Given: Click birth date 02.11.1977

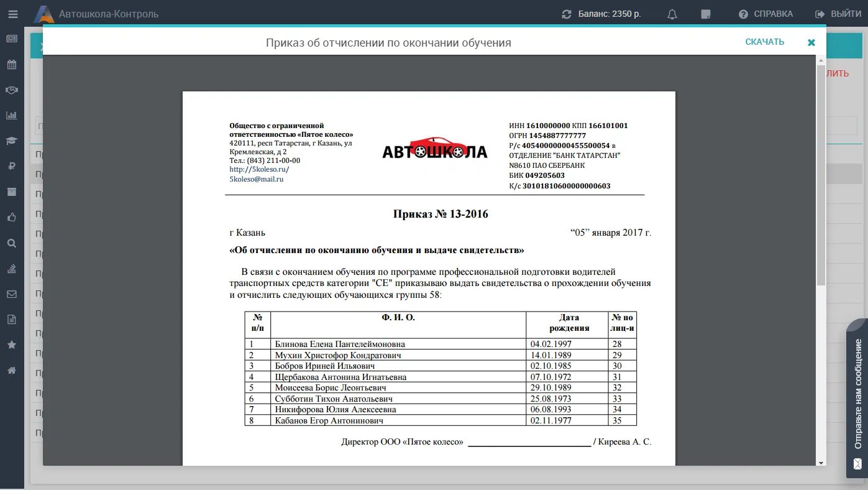Looking at the screenshot, I should click(x=550, y=420).
